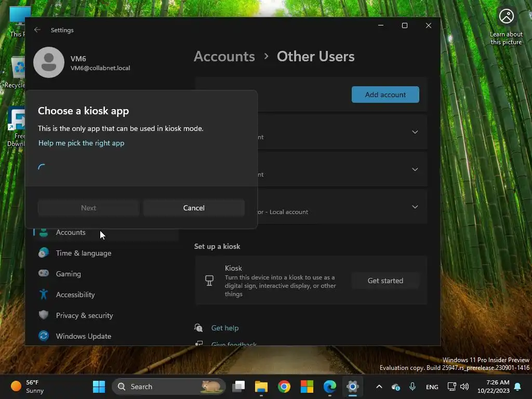The height and width of the screenshot is (399, 532).
Task: Select Accounts in the sidebar
Action: [x=106, y=232]
